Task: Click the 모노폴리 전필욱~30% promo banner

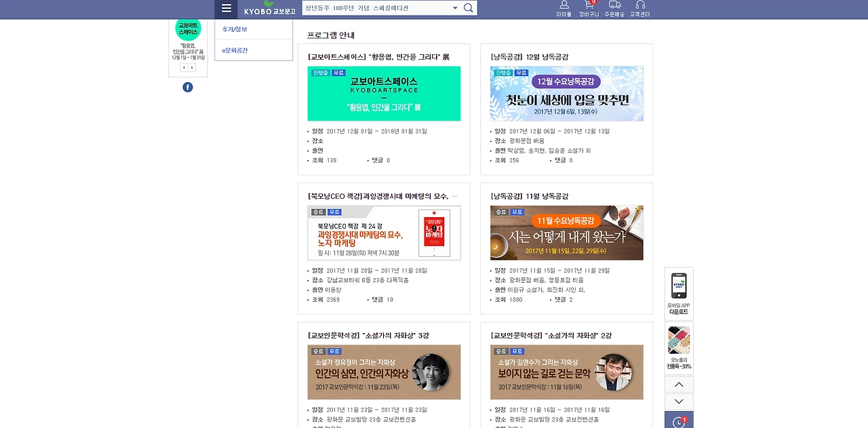Action: point(679,343)
